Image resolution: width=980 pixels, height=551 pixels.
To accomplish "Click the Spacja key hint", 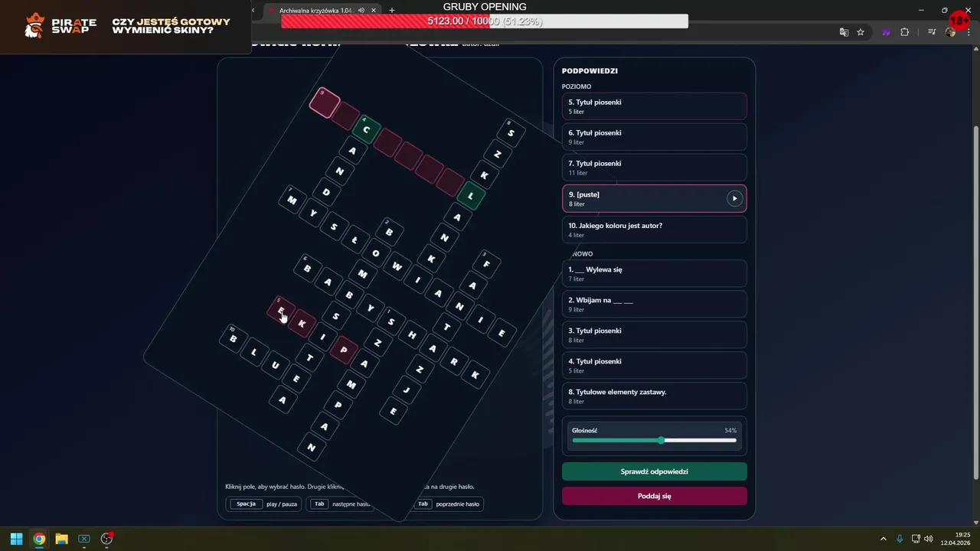I will [246, 504].
